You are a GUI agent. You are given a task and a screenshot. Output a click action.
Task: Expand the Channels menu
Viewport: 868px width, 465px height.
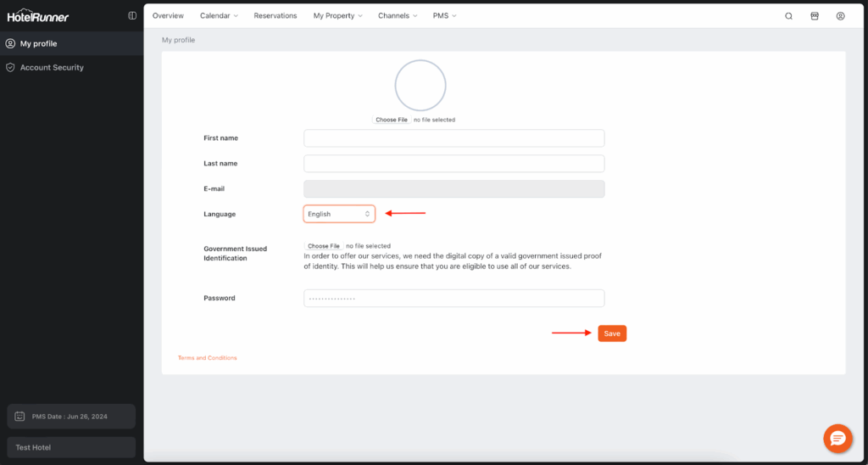398,16
